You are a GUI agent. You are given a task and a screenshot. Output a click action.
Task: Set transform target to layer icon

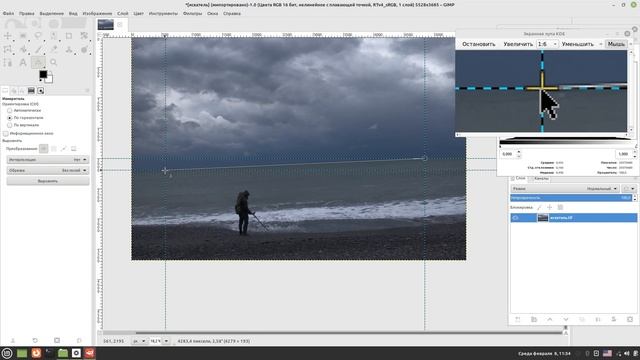[x=44, y=149]
